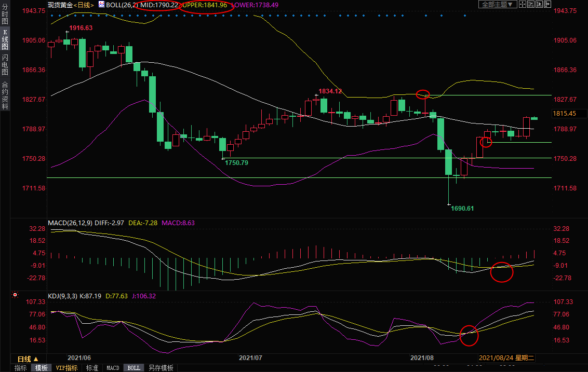Select the 模板 bottom tab
Screen dimensions: 588x372
click(x=42, y=368)
